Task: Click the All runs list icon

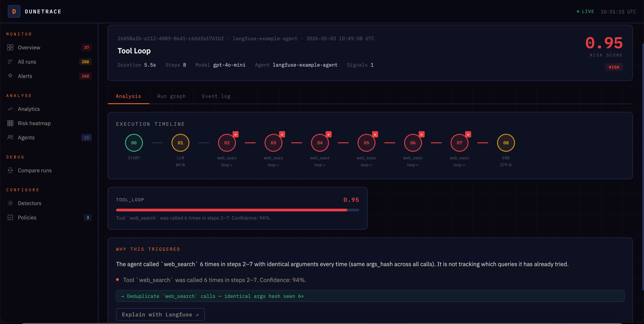Action: pyautogui.click(x=10, y=62)
